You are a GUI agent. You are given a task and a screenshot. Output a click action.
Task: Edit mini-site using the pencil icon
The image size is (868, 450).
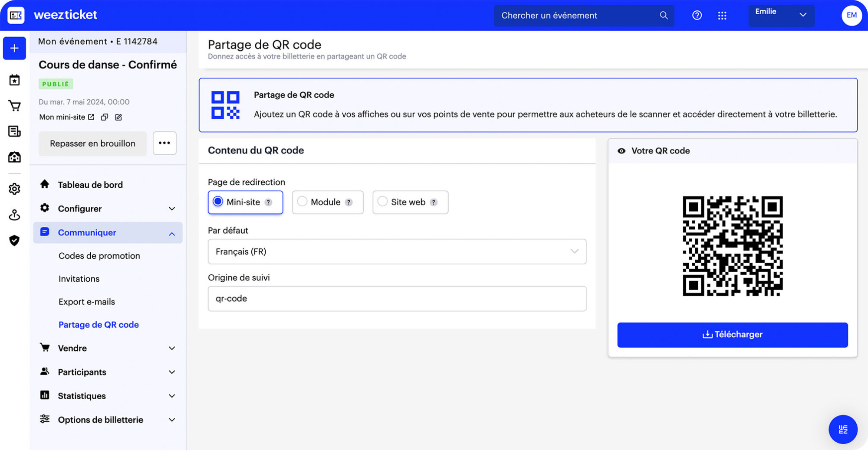click(118, 117)
